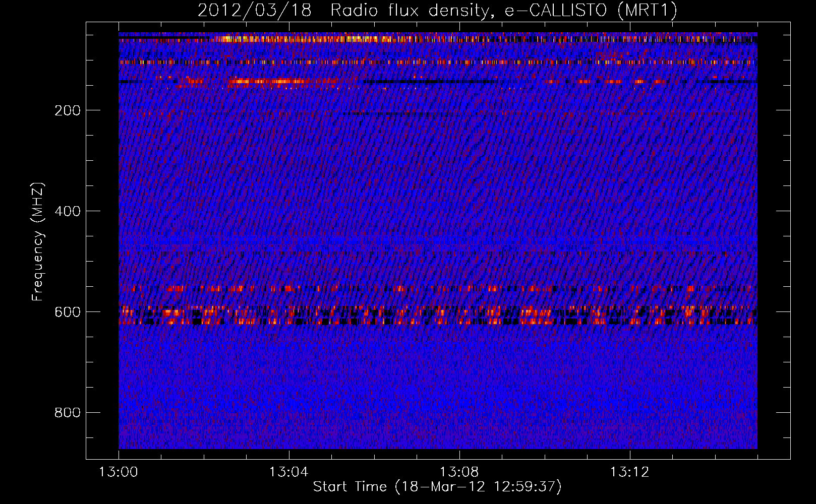Click the 'Frequency (MHZ)' axis label
The height and width of the screenshot is (504, 816).
[38, 242]
